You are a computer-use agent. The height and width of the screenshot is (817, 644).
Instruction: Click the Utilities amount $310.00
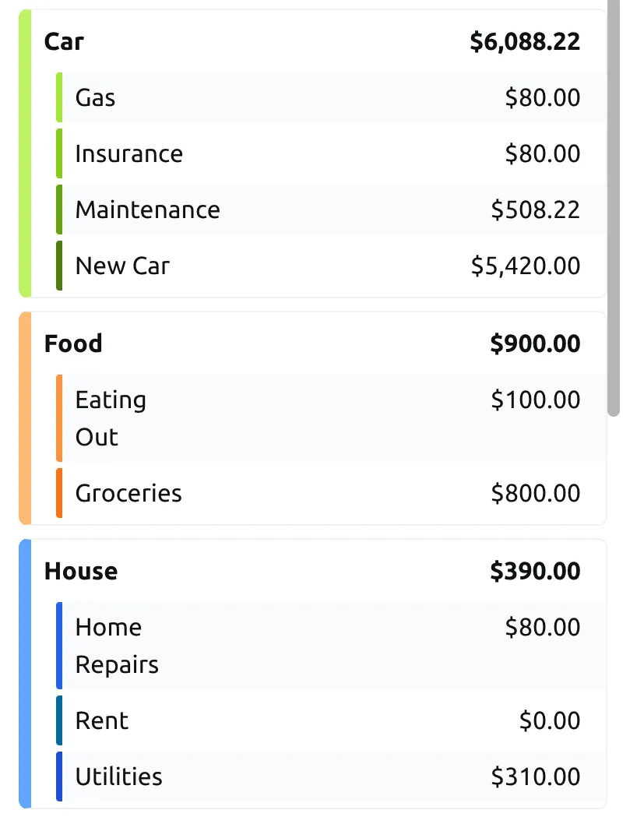(x=535, y=777)
